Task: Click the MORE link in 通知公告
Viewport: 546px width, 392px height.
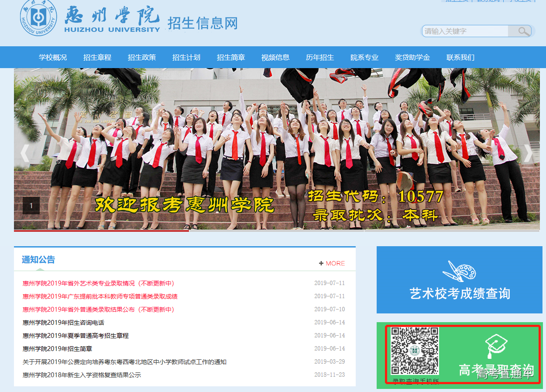Action: pyautogui.click(x=334, y=263)
